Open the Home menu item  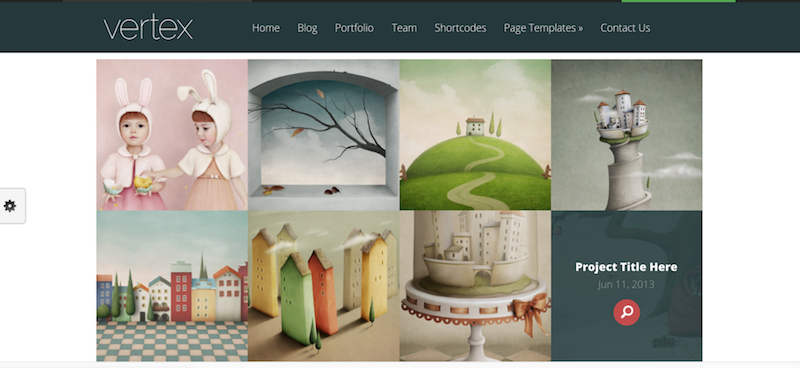click(x=266, y=28)
